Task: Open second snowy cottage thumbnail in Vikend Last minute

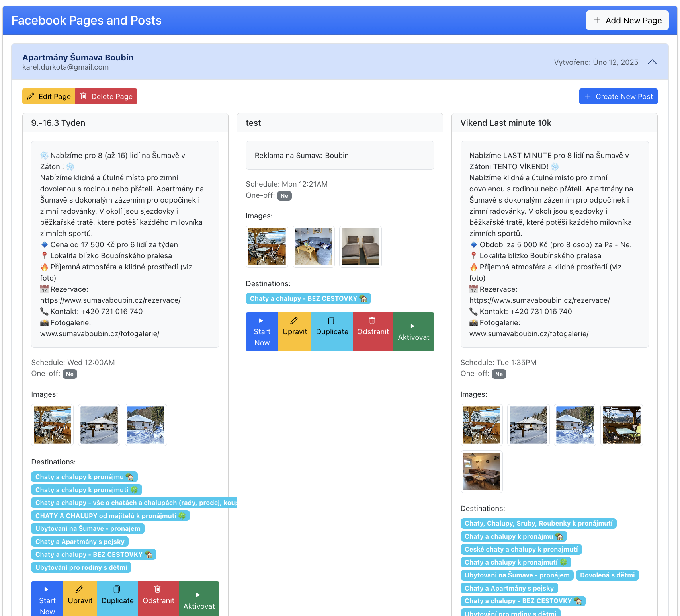Action: 528,425
